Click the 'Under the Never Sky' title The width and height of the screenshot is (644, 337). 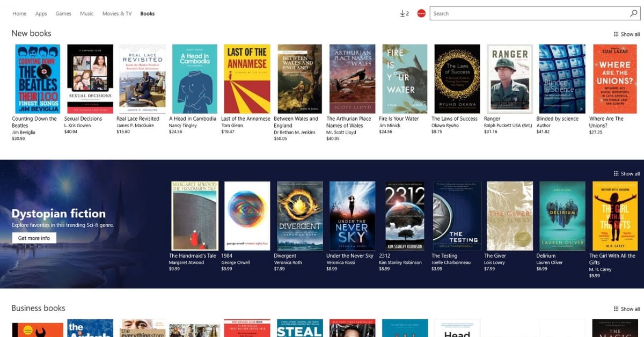click(350, 256)
